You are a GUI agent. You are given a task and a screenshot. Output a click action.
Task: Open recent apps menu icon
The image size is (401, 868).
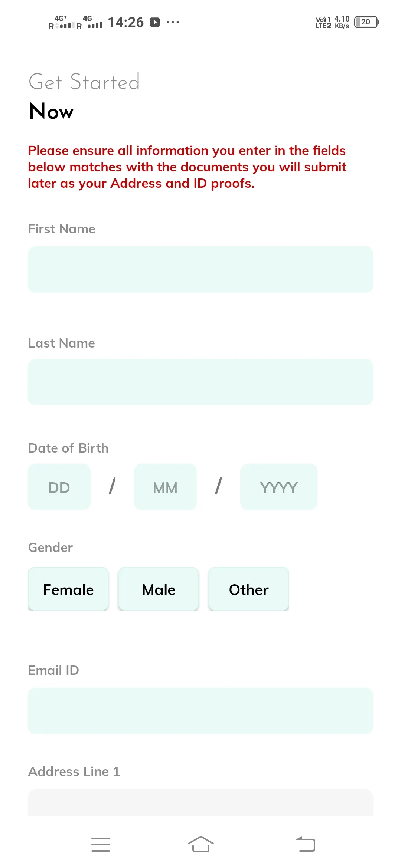(101, 845)
